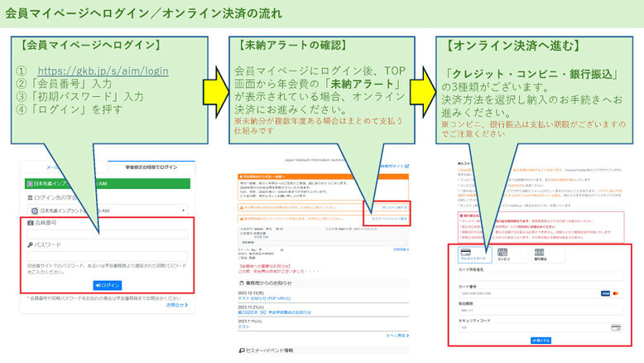The height and width of the screenshot is (363, 644).
Task: Open the テスト notice dated 2023.7.11
Action: (243, 327)
